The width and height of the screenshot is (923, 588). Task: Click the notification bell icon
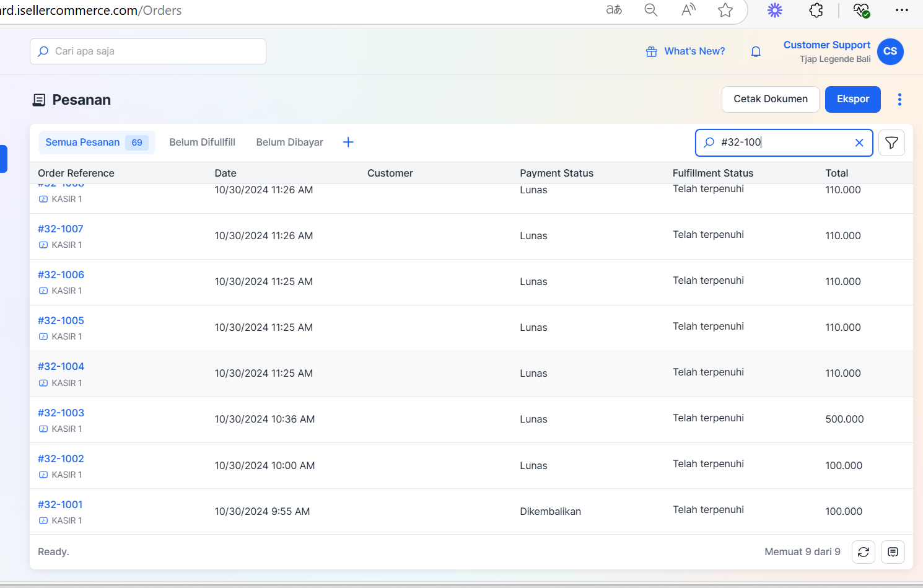pos(756,51)
